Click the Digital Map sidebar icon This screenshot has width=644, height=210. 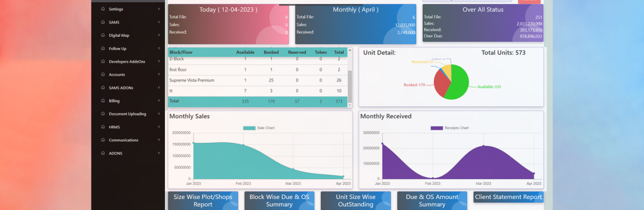[x=103, y=35]
